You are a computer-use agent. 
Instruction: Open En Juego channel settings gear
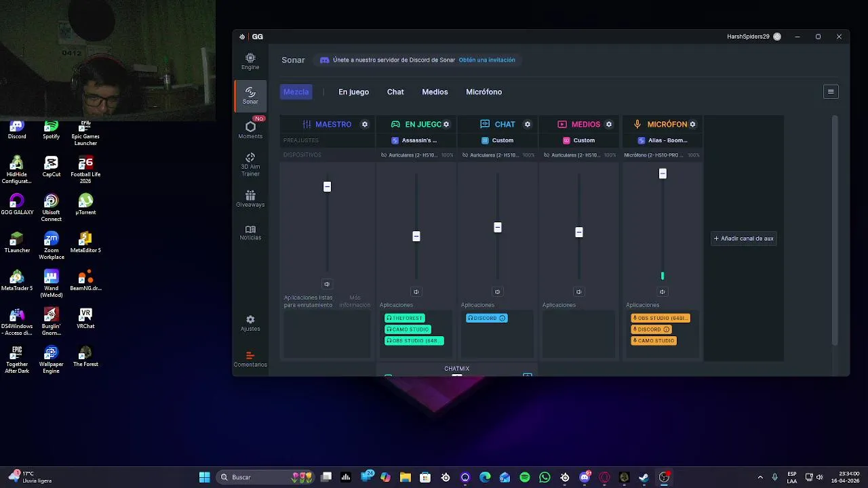pos(446,124)
